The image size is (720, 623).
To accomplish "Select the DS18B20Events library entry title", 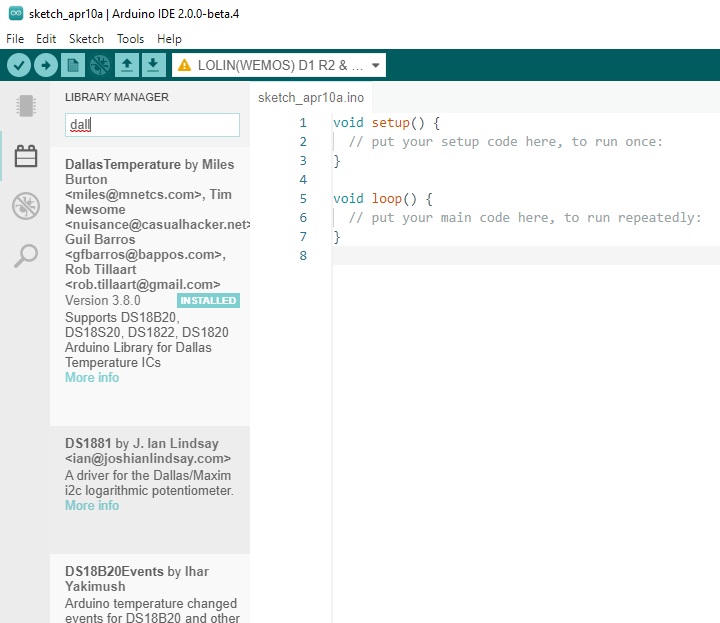I will (x=114, y=572).
